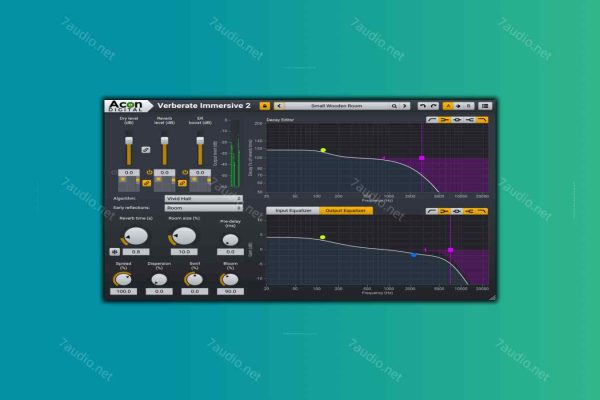Toggle the freeze snowflake button

pyautogui.click(x=114, y=252)
